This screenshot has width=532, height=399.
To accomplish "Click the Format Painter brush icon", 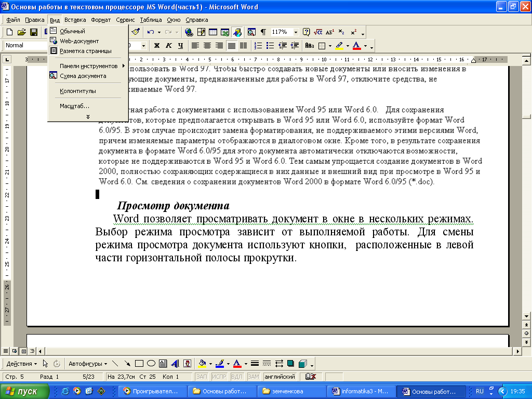I will click(136, 32).
